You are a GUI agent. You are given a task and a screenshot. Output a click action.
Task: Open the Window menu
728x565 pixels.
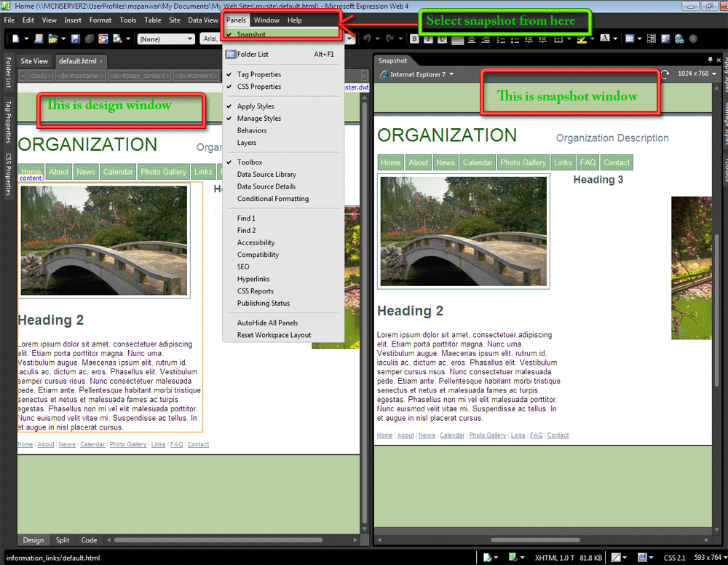click(x=266, y=20)
